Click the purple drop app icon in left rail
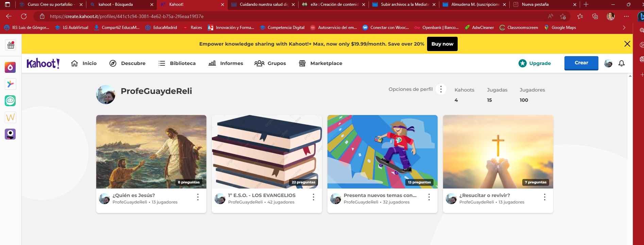This screenshot has height=245, width=644. [10, 67]
